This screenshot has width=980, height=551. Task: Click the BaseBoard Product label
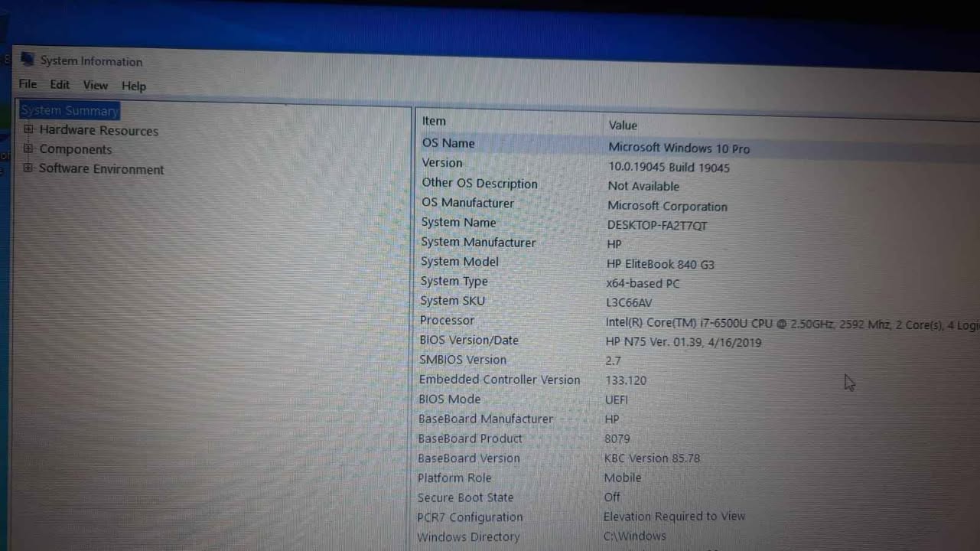pos(470,439)
